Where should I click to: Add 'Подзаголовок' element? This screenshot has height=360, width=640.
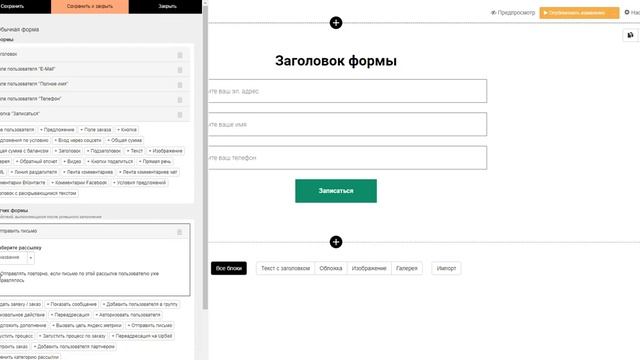pos(104,151)
